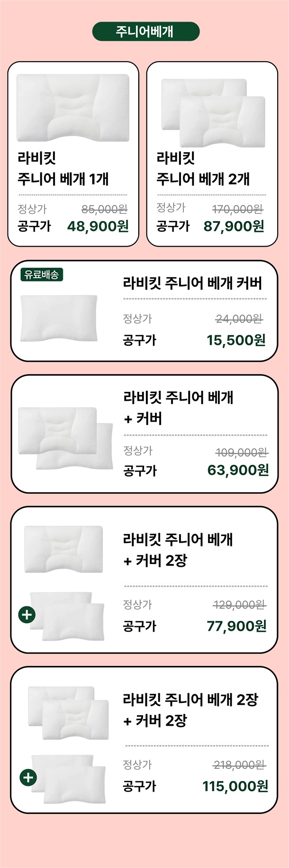
Task: Click the 주니어베개 category header badge
Action: (x=145, y=32)
